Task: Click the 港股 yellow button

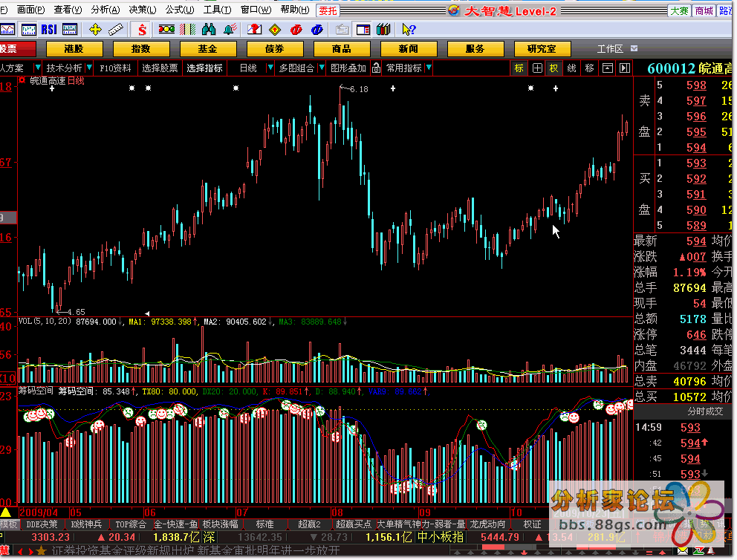Action: (x=74, y=49)
